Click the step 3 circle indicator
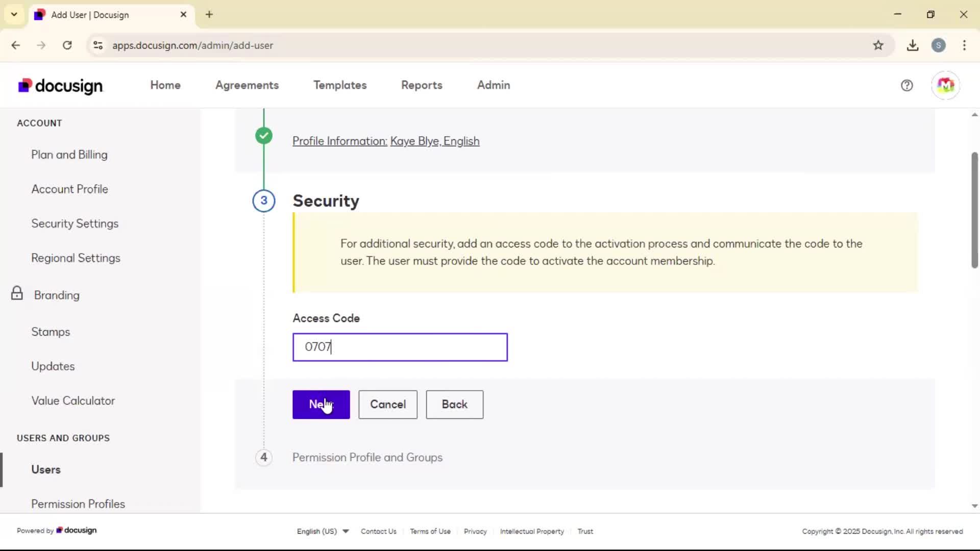The height and width of the screenshot is (551, 980). pyautogui.click(x=264, y=201)
